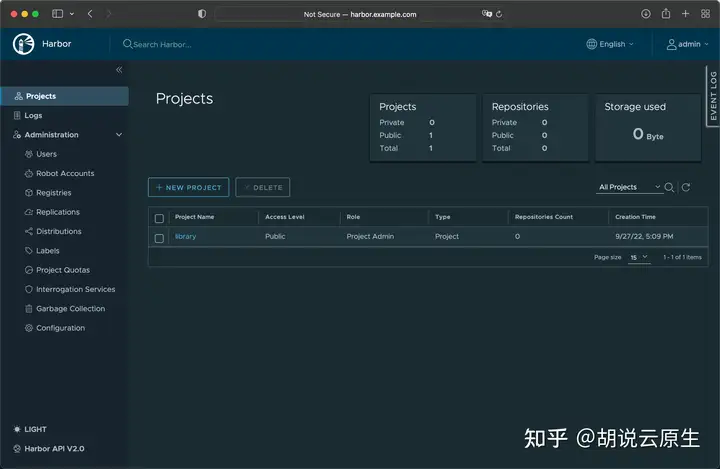Click the Logs icon in sidebar

[17, 115]
